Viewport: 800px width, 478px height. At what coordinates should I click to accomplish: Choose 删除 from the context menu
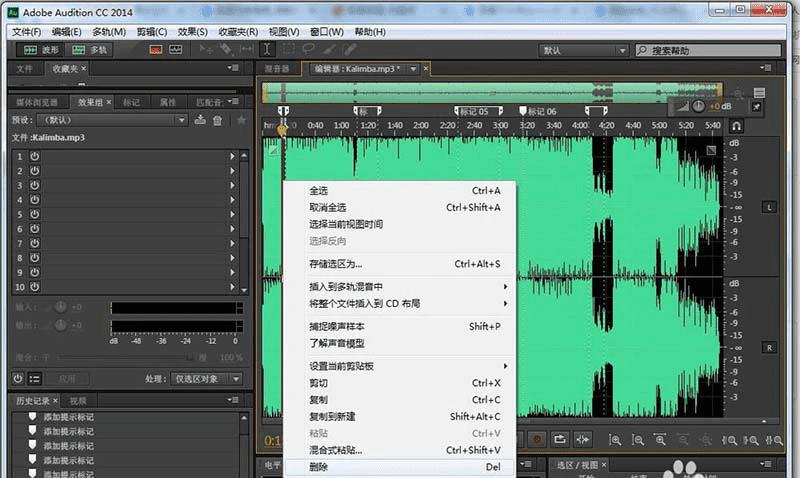[319, 467]
